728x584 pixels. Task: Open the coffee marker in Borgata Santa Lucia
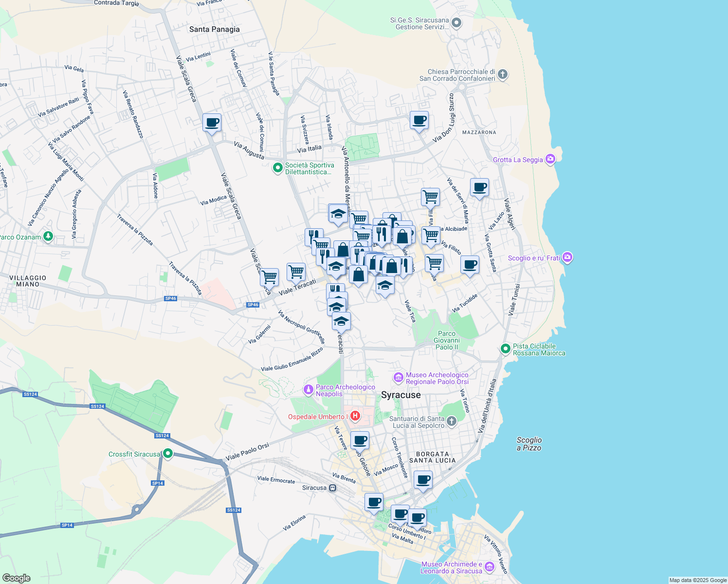(x=423, y=480)
